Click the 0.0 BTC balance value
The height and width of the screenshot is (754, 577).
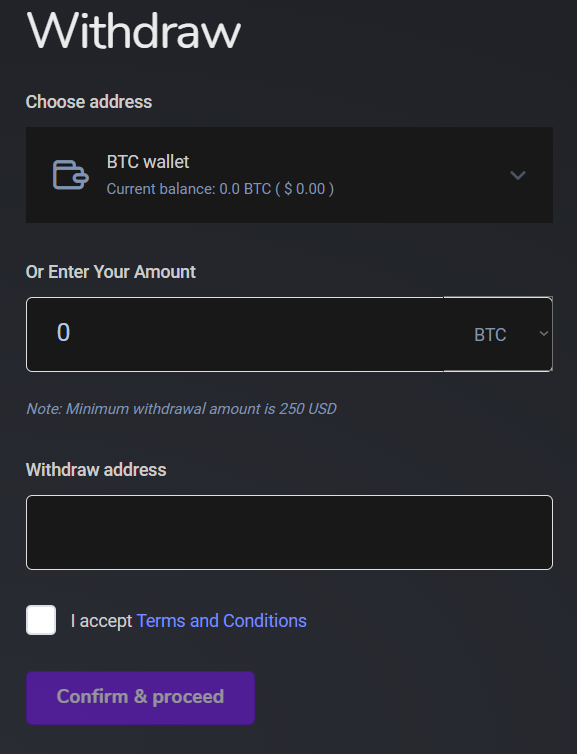click(x=245, y=189)
